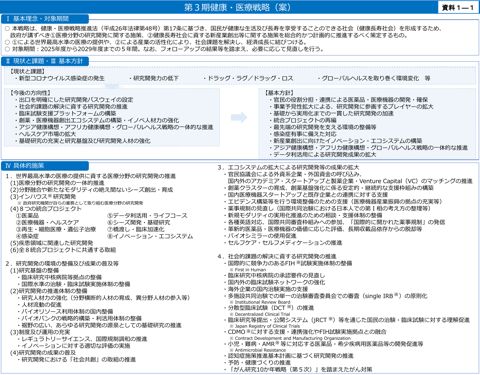Image resolution: width=480 pixels, height=375 pixels.
Task: Click '臨床研究中核病院の承認要件の見直し'
Action: tap(276, 276)
